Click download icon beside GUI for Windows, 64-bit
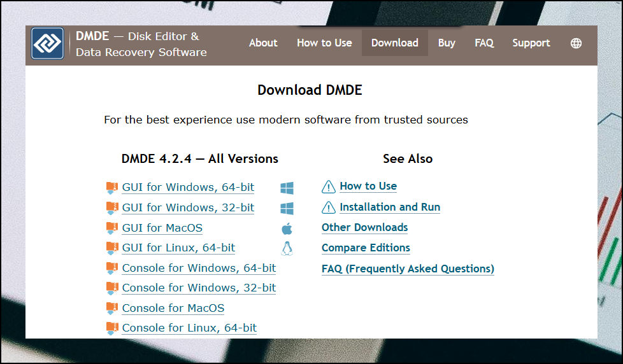This screenshot has width=623, height=364. [112, 187]
